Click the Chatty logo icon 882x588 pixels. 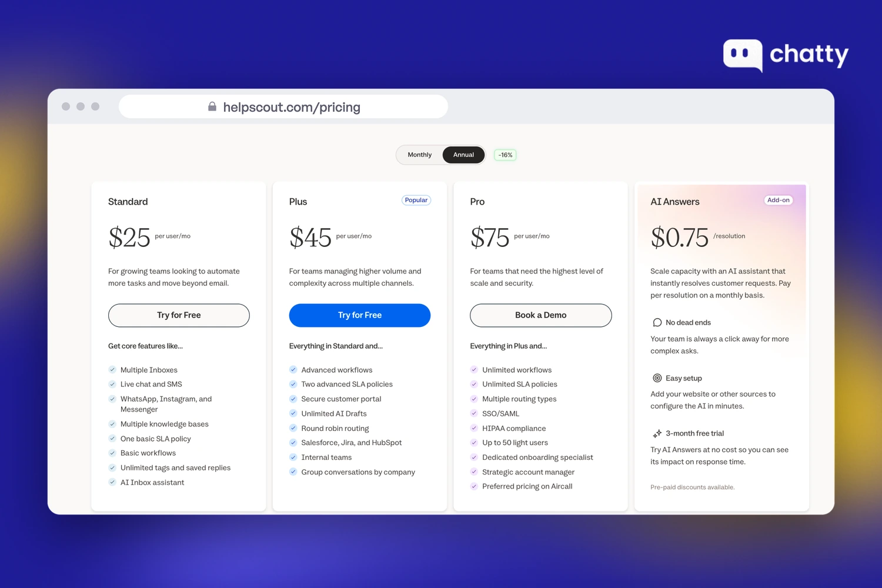click(743, 55)
